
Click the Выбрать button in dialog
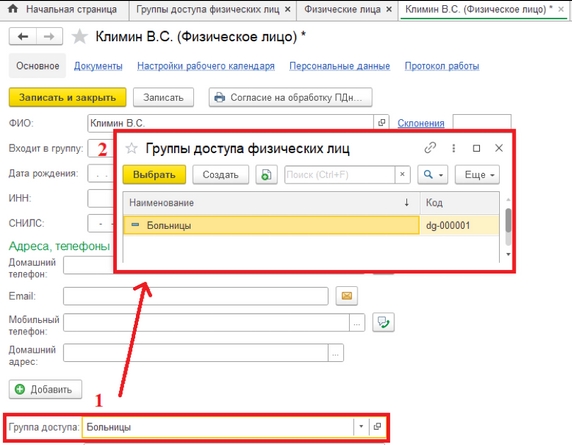[154, 175]
